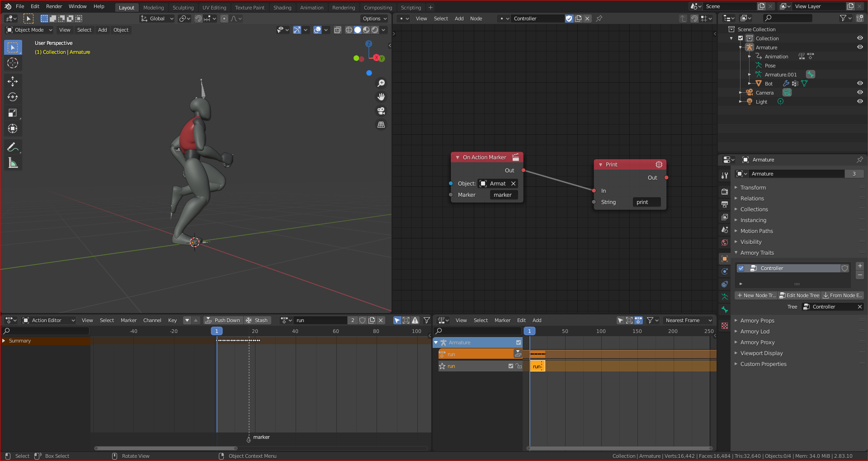Toggle camera view gizmo icon
This screenshot has height=461, width=868.
[381, 111]
